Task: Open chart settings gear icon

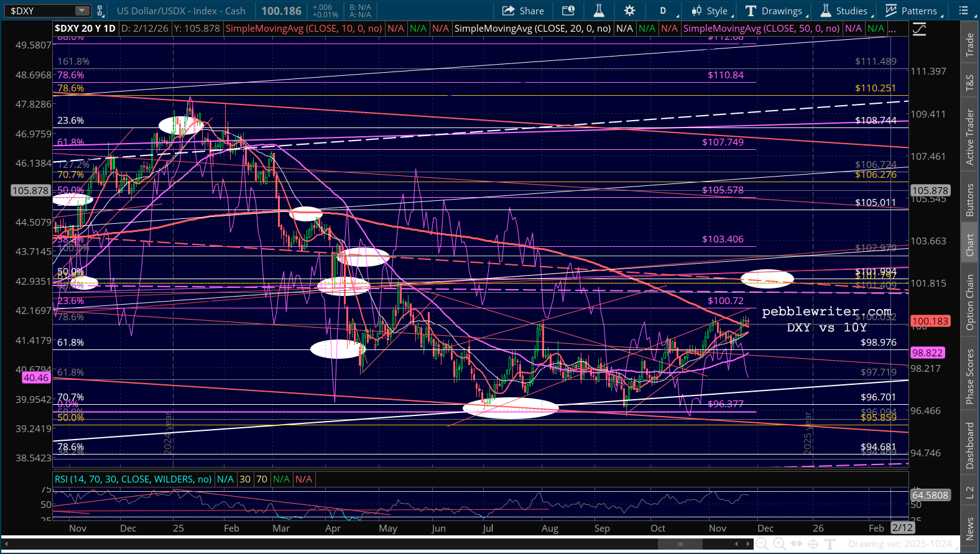Action: tap(629, 11)
